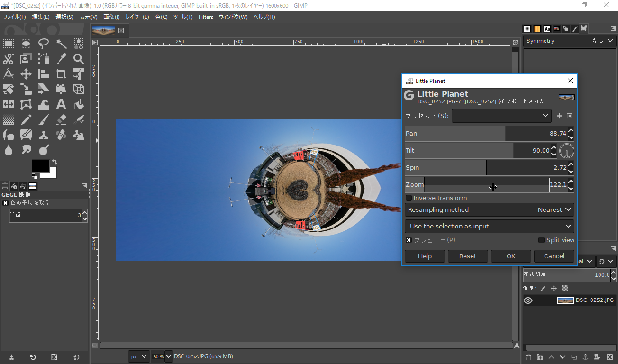618x364 pixels.
Task: Open the 編集(E) menu
Action: click(x=41, y=17)
